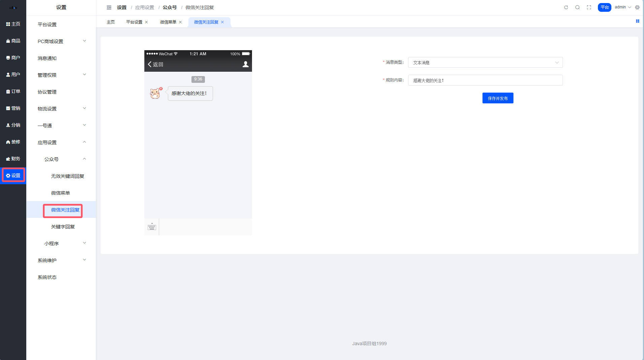Click the 规则内容 input field

coord(485,80)
